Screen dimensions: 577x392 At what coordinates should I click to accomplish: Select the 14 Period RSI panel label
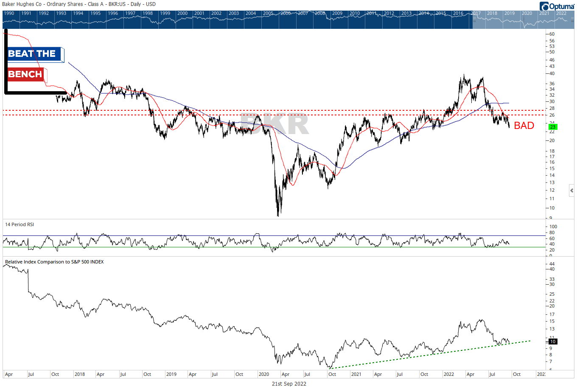coord(20,224)
